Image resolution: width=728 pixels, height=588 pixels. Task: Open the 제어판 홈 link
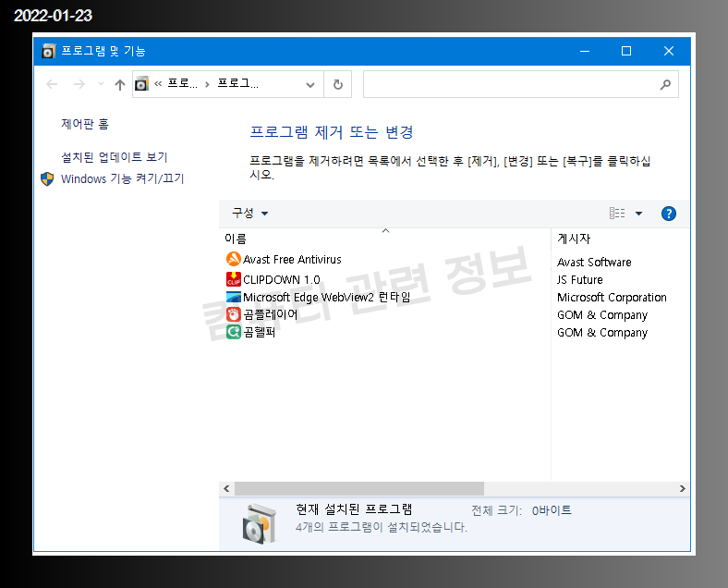[85, 124]
